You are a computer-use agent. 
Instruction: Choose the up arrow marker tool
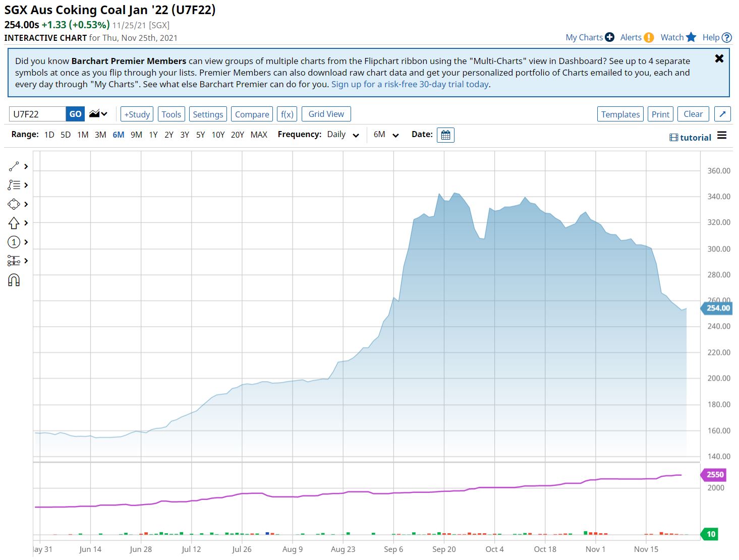(x=14, y=223)
